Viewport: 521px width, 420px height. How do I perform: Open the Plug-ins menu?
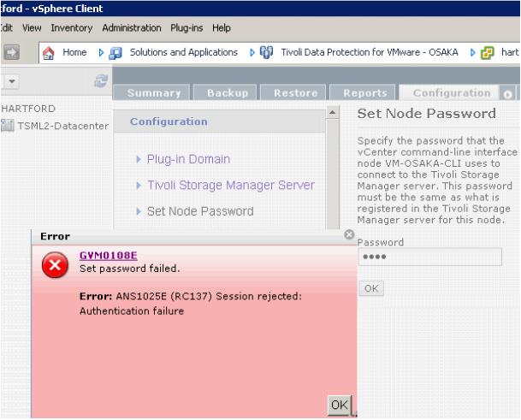pyautogui.click(x=186, y=28)
